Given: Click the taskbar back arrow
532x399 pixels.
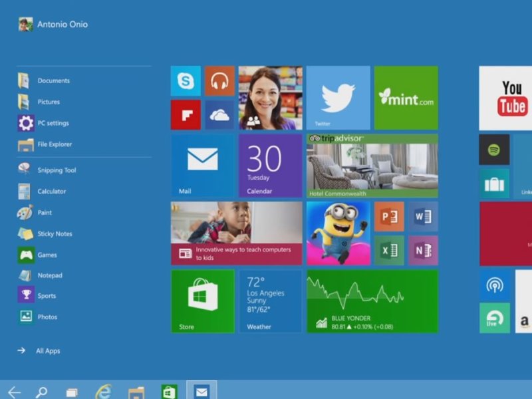Looking at the screenshot, I should [x=14, y=392].
